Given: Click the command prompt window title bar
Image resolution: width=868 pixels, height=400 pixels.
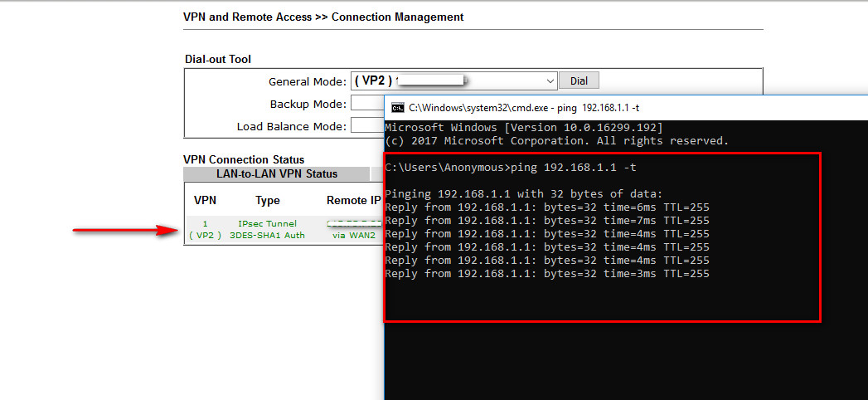Looking at the screenshot, I should (x=622, y=107).
